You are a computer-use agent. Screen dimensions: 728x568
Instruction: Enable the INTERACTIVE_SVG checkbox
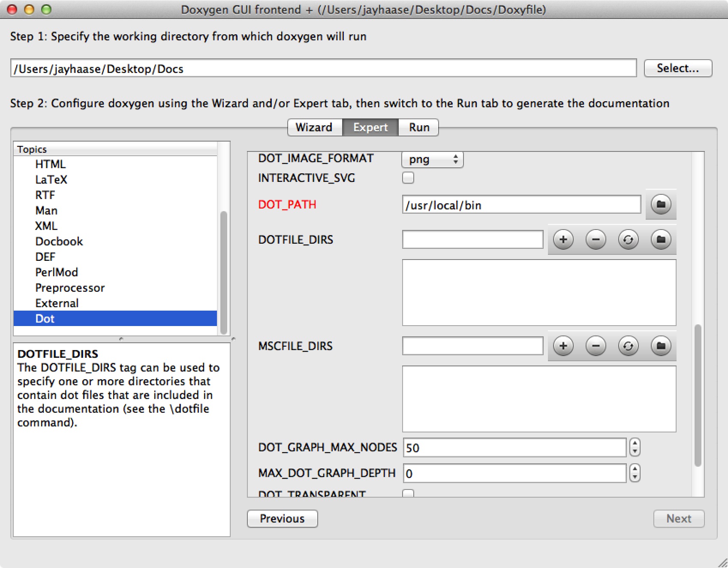pyautogui.click(x=408, y=178)
